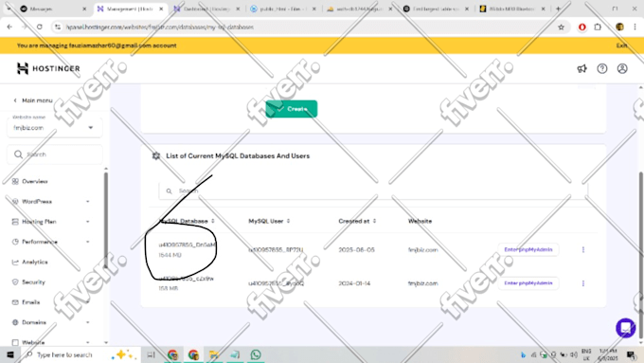Sort by MySQL User column
This screenshot has width=644, height=363.
click(x=269, y=221)
